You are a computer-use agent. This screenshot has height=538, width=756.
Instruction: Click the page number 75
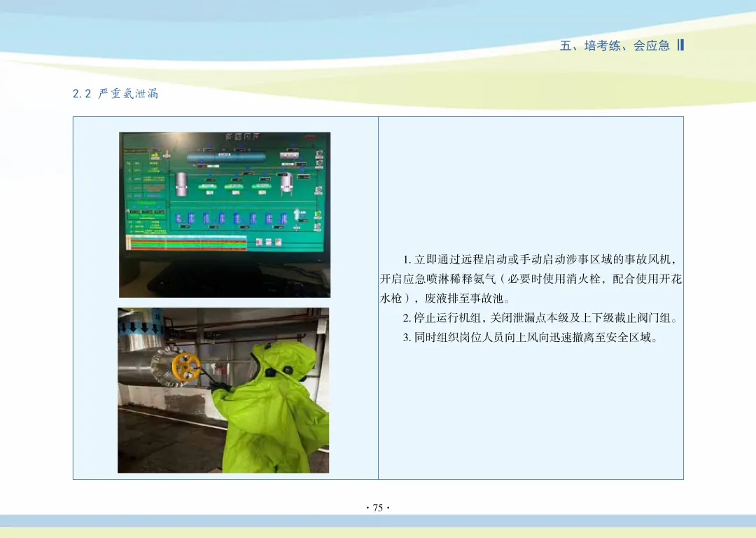[378, 508]
